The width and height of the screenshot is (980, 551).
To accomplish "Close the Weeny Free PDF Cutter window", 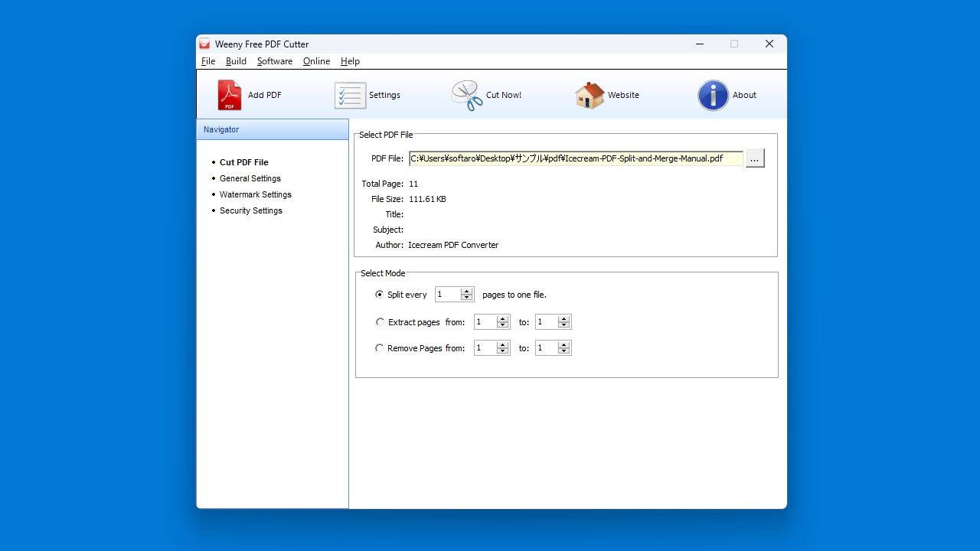I will coord(769,44).
